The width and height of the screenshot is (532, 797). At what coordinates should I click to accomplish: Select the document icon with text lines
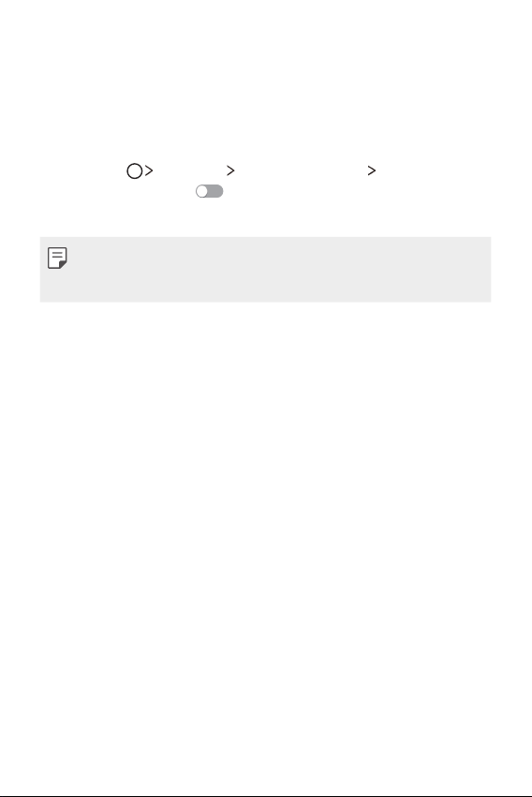point(57,258)
